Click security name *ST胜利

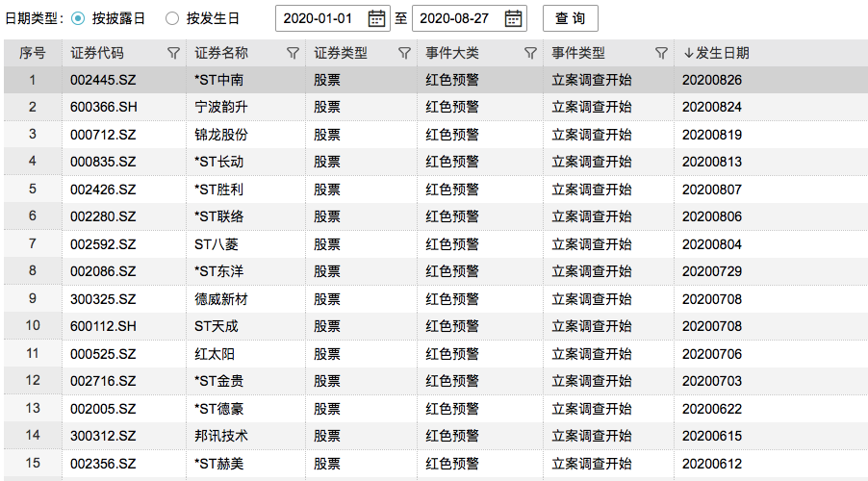pyautogui.click(x=218, y=190)
